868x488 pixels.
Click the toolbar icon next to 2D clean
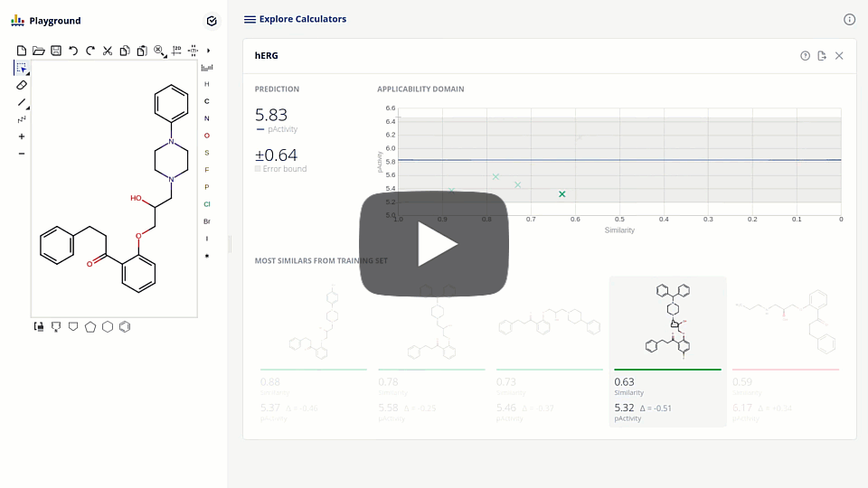pos(193,51)
